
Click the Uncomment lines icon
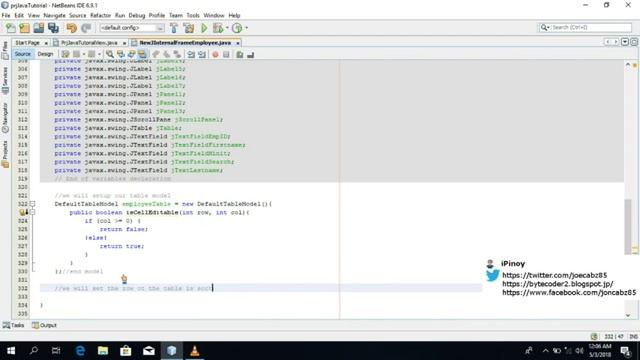point(251,54)
